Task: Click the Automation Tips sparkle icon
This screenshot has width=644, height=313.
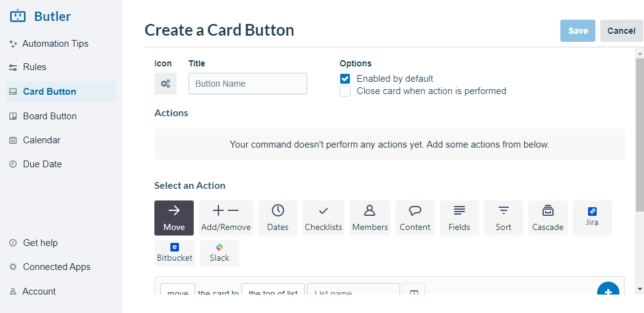Action: tap(13, 44)
